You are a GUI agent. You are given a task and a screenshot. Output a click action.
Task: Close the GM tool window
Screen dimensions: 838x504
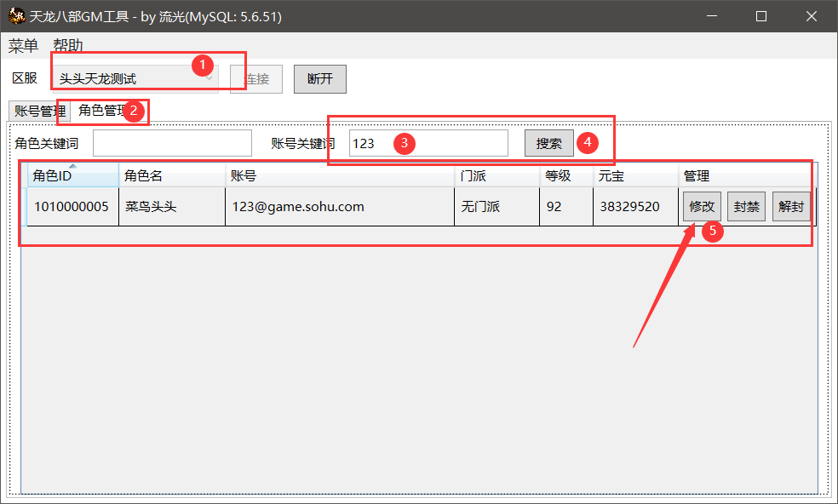click(x=812, y=16)
